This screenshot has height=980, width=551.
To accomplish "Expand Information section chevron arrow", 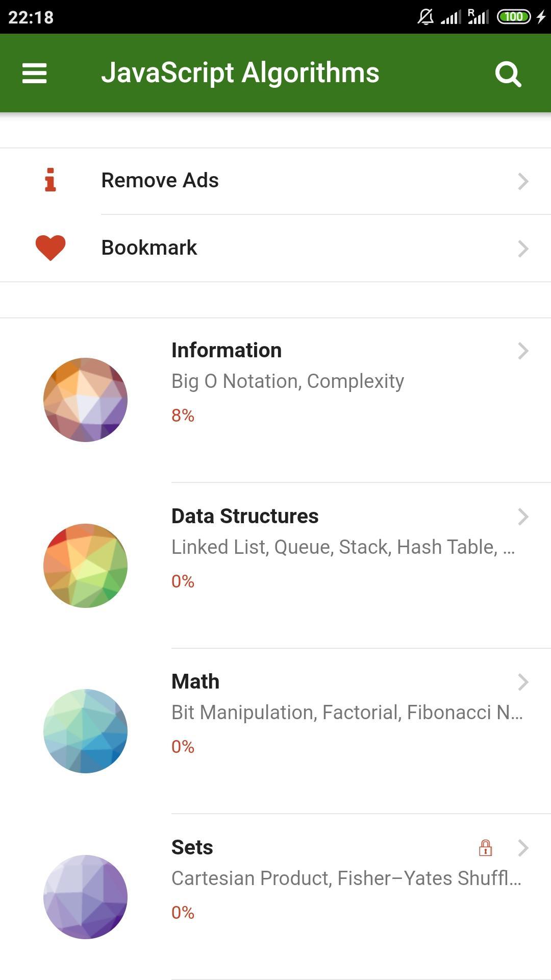I will [523, 351].
